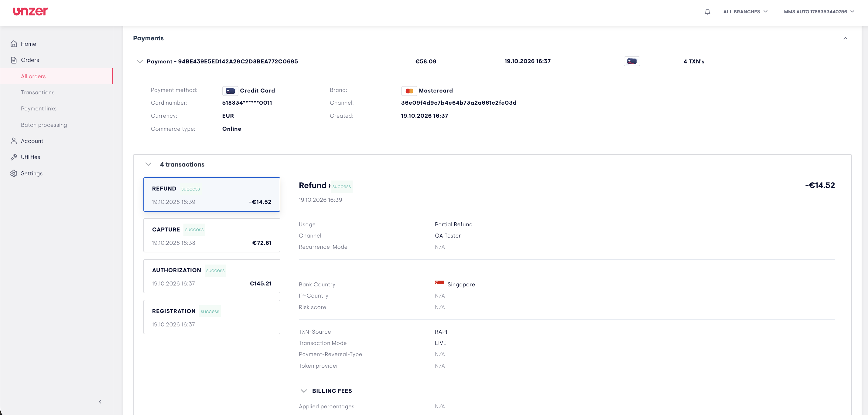Select the CAPTURE transaction card

pyautogui.click(x=212, y=235)
